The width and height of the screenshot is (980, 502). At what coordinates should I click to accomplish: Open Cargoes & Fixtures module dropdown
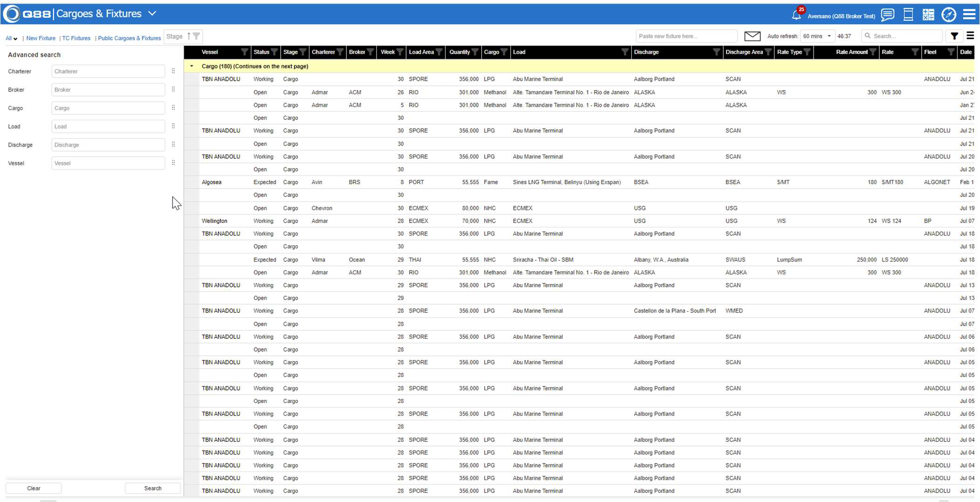tap(152, 14)
